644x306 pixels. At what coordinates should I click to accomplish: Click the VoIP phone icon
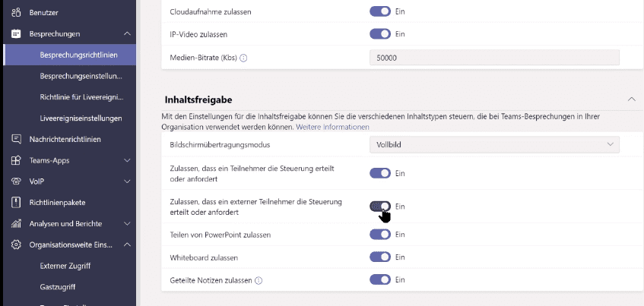click(16, 182)
